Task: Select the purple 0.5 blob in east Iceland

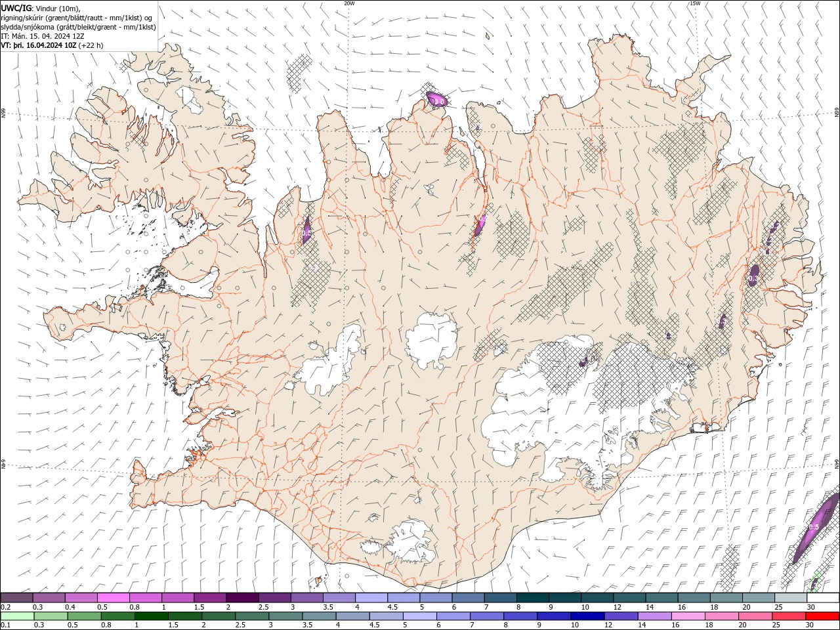Action: click(753, 276)
